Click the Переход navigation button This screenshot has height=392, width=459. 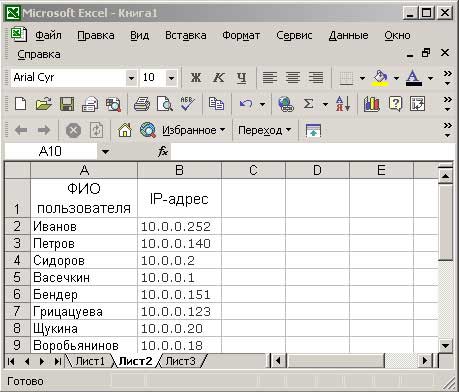coord(264,130)
